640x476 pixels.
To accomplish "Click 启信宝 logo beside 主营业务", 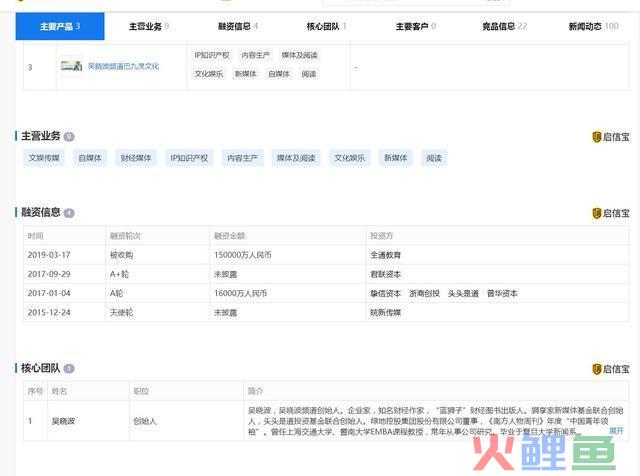I will coord(611,137).
